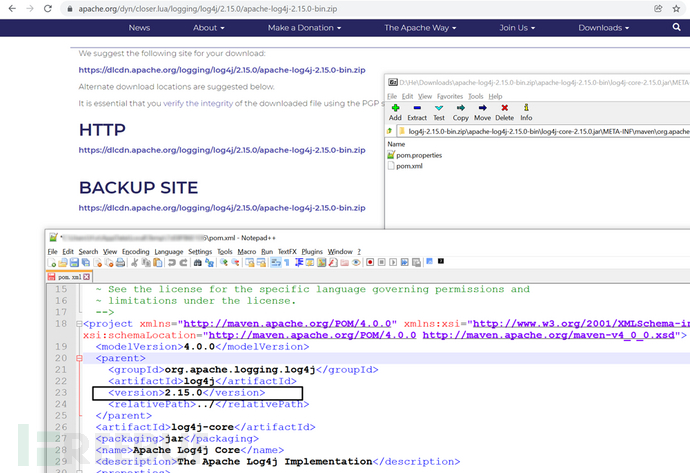Image resolution: width=690 pixels, height=473 pixels.
Task: Open the Plugins menu in Notepad++
Action: click(x=312, y=251)
